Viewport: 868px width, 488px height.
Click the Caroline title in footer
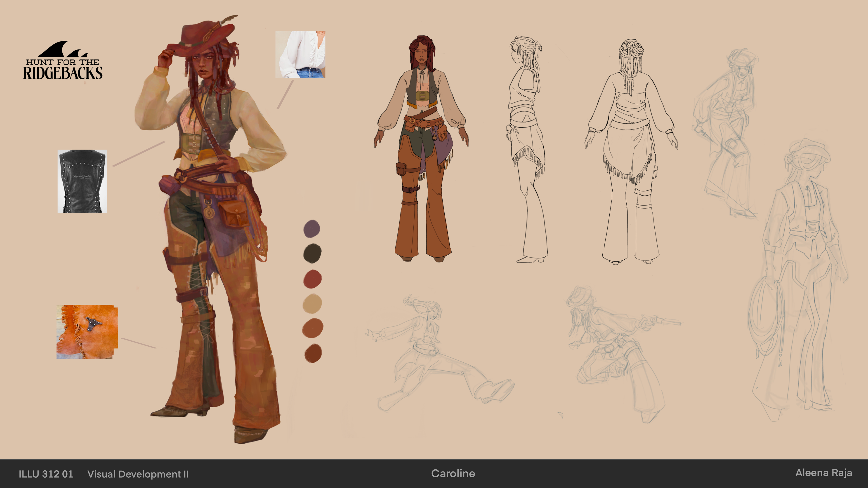point(453,474)
